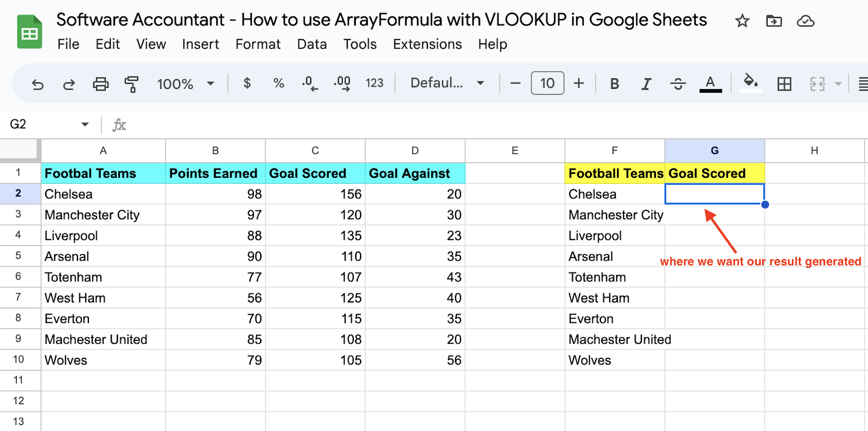Click the Undo arrow icon
The image size is (868, 431).
point(37,84)
